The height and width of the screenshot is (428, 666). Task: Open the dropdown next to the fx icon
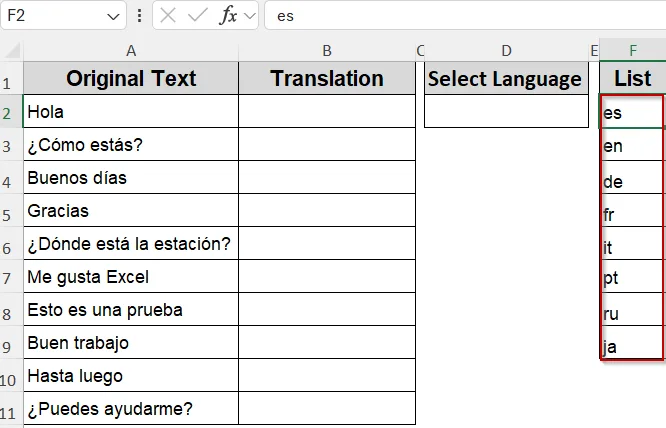point(250,16)
